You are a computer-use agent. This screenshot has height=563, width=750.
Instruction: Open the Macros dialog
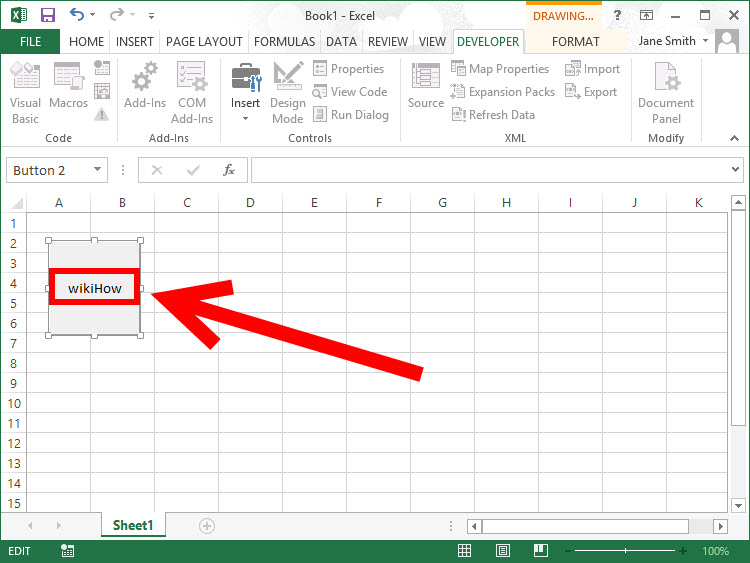tap(68, 85)
